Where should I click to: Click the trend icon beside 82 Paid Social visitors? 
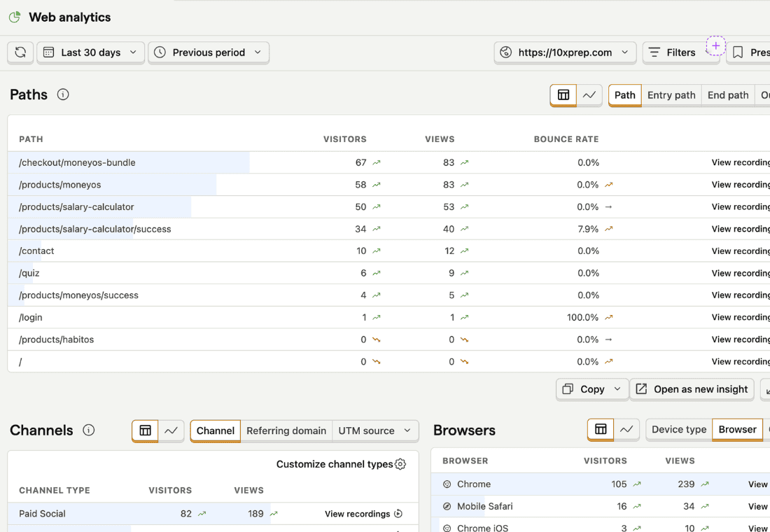(x=202, y=514)
